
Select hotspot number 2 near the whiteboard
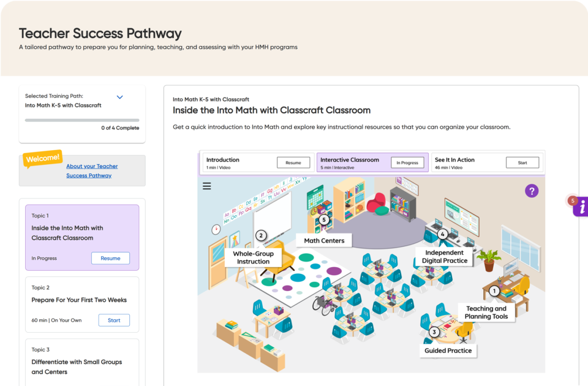click(261, 235)
